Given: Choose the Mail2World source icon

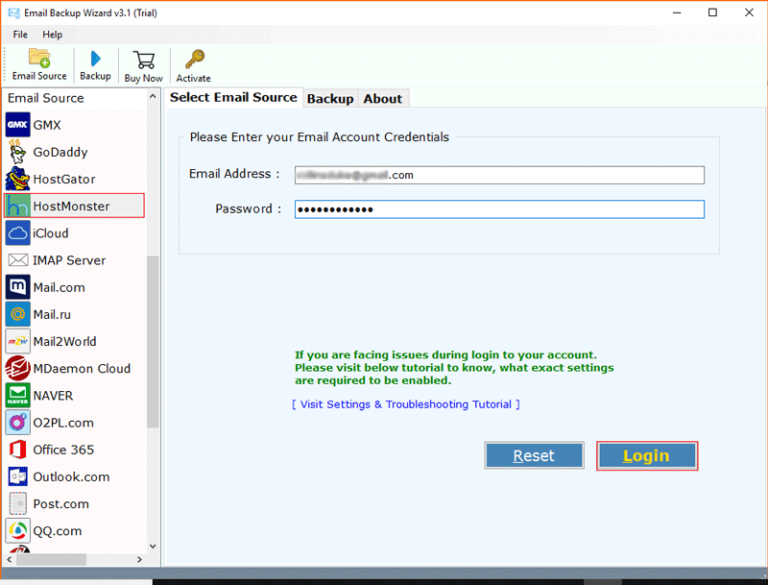Looking at the screenshot, I should click(18, 341).
